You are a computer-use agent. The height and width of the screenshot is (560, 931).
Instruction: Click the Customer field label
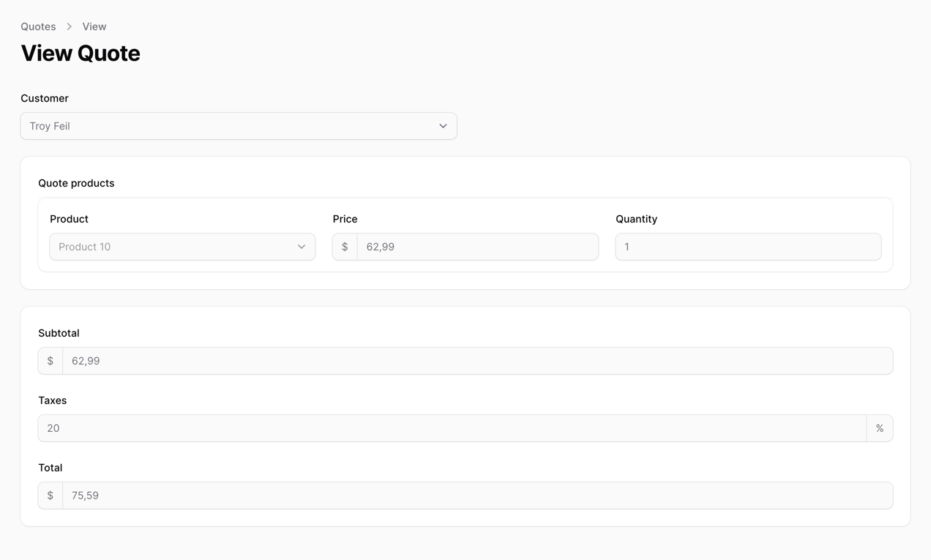45,98
